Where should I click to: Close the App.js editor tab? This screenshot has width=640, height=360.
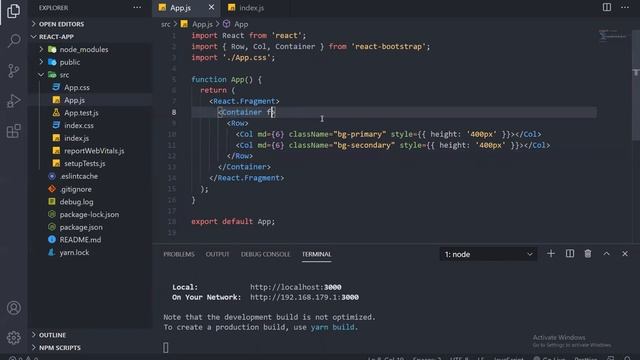(x=211, y=7)
